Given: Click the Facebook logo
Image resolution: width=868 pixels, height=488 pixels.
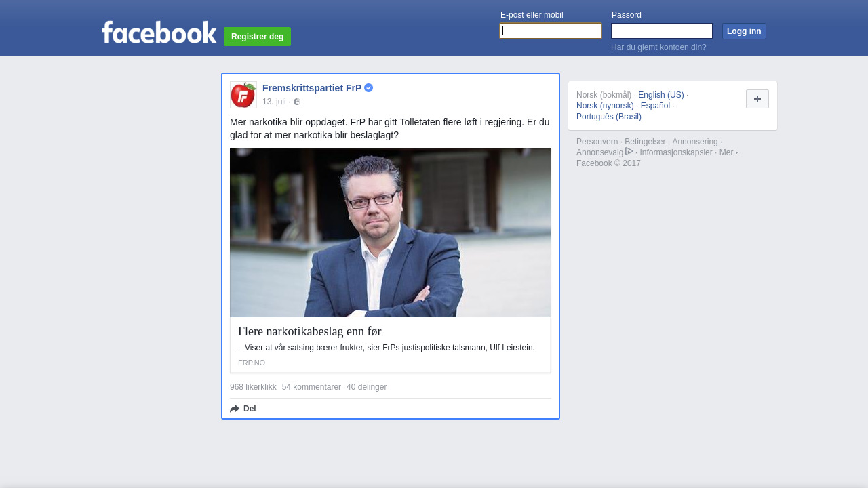Looking at the screenshot, I should [159, 33].
